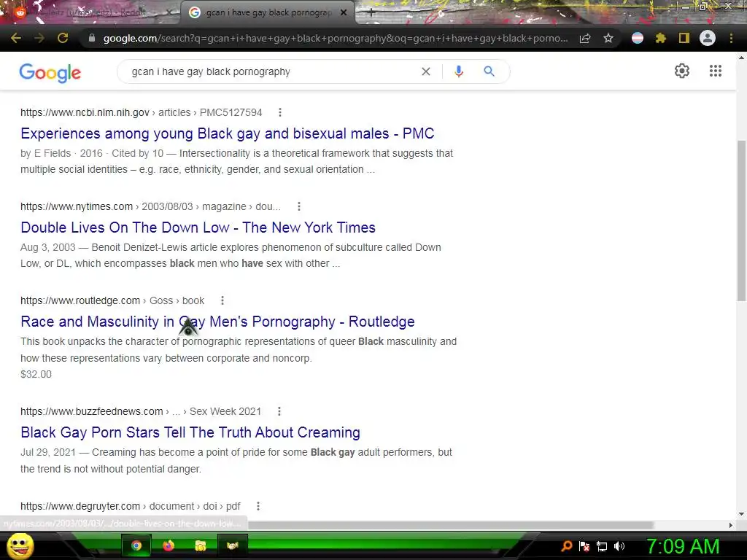
Task: Open the flag with red X tray icon
Action: tap(584, 546)
